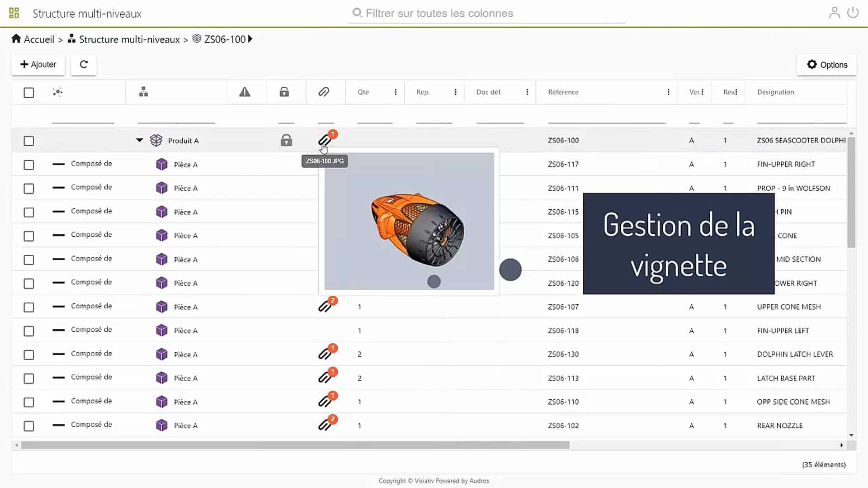
Task: Open the Référence column options menu
Action: pyautogui.click(x=669, y=92)
